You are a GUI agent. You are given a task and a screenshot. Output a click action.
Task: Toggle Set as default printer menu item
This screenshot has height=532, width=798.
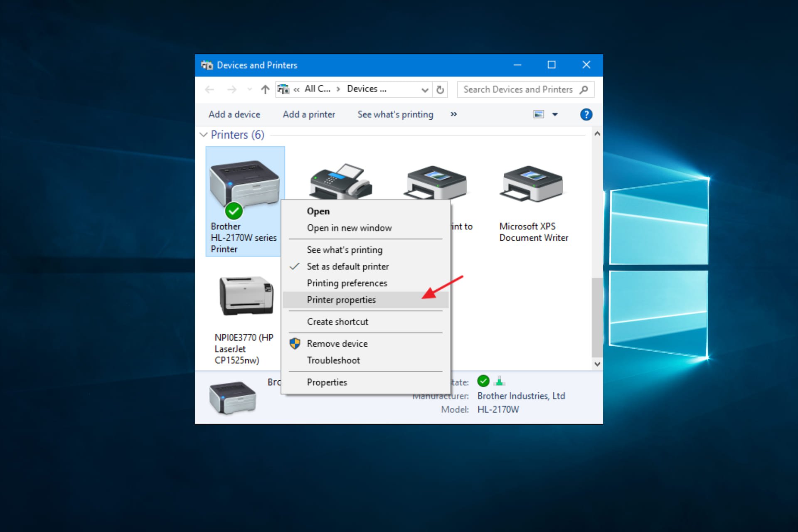coord(365,266)
